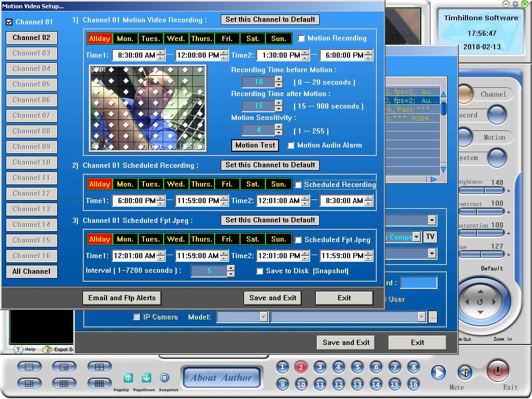Click the PageDown arrow icon
The height and width of the screenshot is (399, 532).
tap(146, 378)
